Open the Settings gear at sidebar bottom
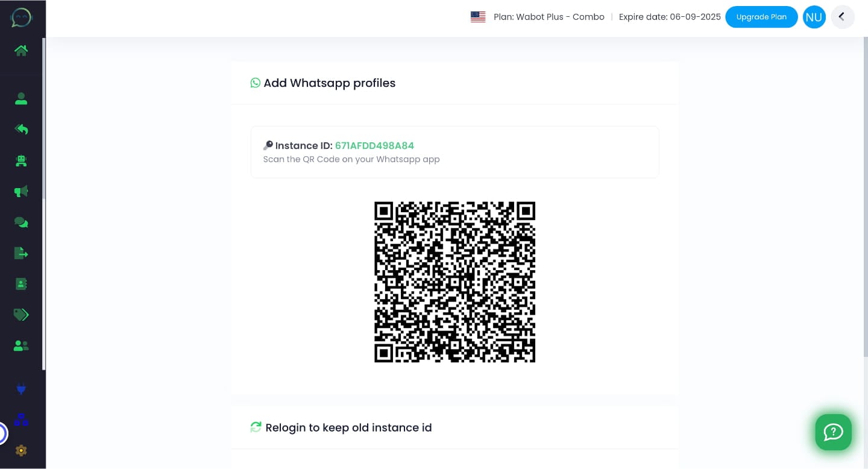 21,450
